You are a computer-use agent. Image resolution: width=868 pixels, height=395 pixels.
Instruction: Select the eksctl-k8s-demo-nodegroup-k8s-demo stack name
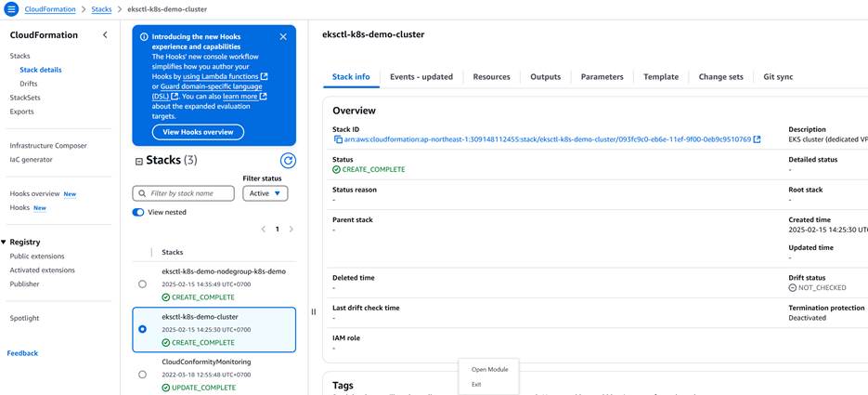pyautogui.click(x=224, y=271)
